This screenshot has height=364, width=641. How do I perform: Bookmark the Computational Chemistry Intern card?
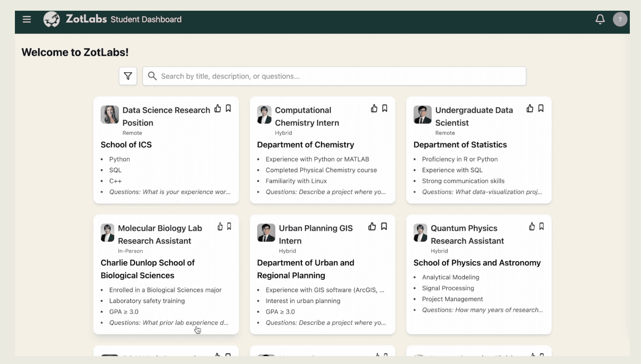pyautogui.click(x=385, y=108)
